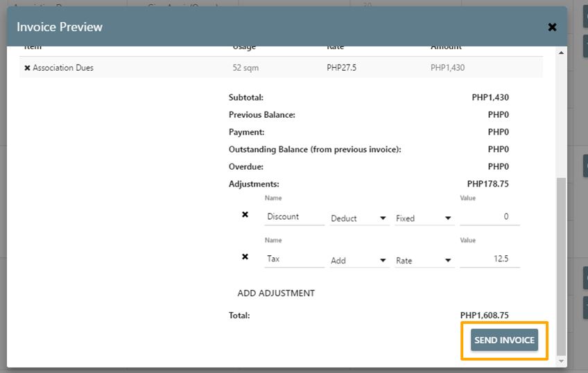The height and width of the screenshot is (373, 588).
Task: Click the Previous Balance label
Action: [x=262, y=115]
